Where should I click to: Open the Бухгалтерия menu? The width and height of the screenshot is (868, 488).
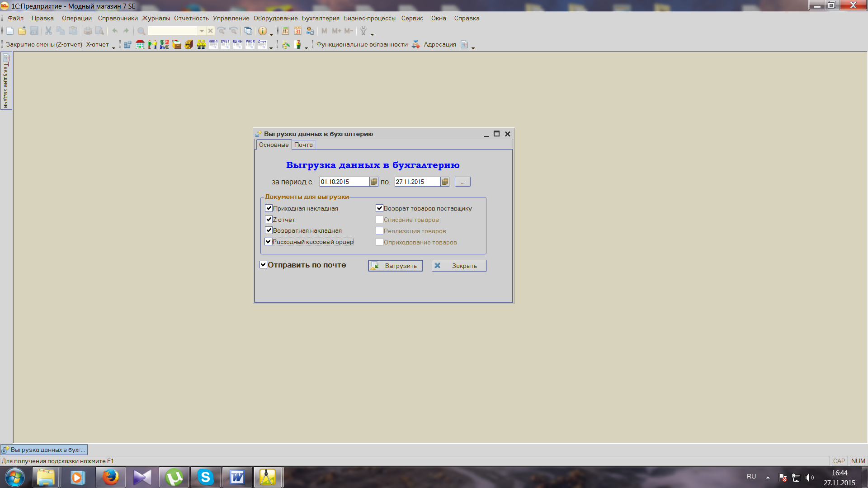(x=321, y=18)
